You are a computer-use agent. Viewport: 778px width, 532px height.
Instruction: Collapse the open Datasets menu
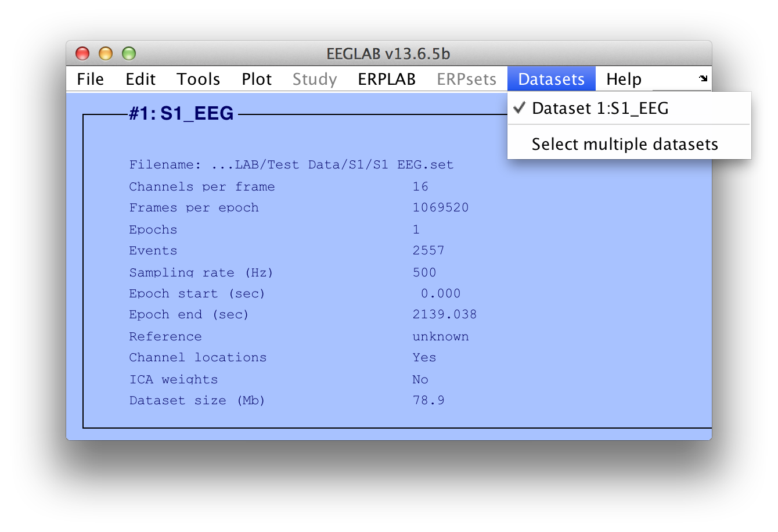click(551, 79)
